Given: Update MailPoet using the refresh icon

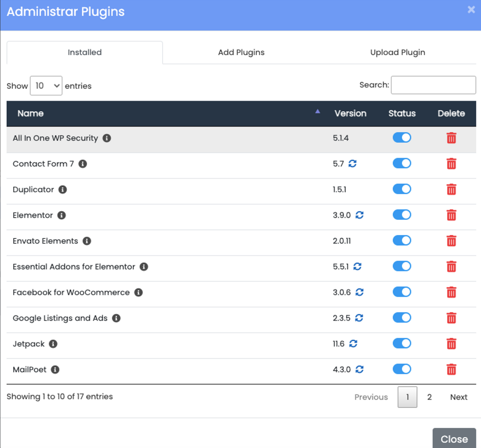Looking at the screenshot, I should 360,370.
